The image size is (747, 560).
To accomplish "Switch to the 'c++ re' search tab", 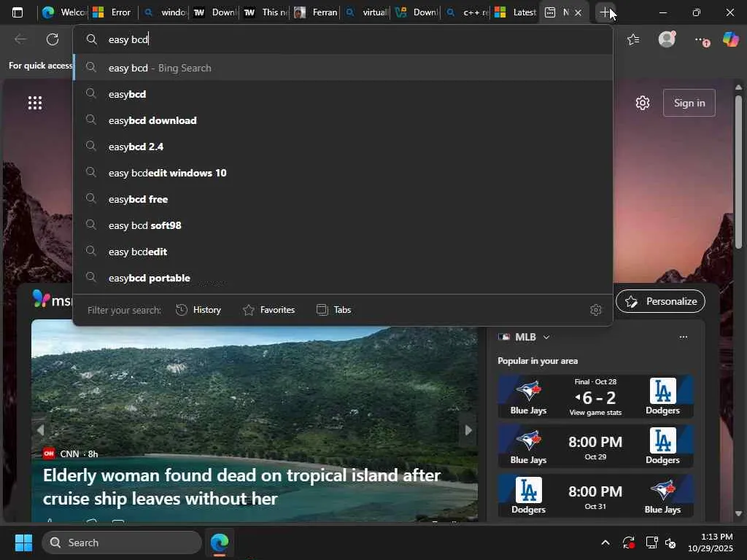I will [466, 12].
